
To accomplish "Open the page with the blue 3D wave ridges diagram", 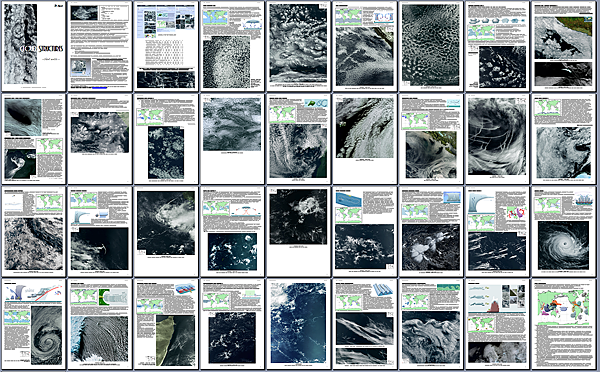I will pos(365,325).
